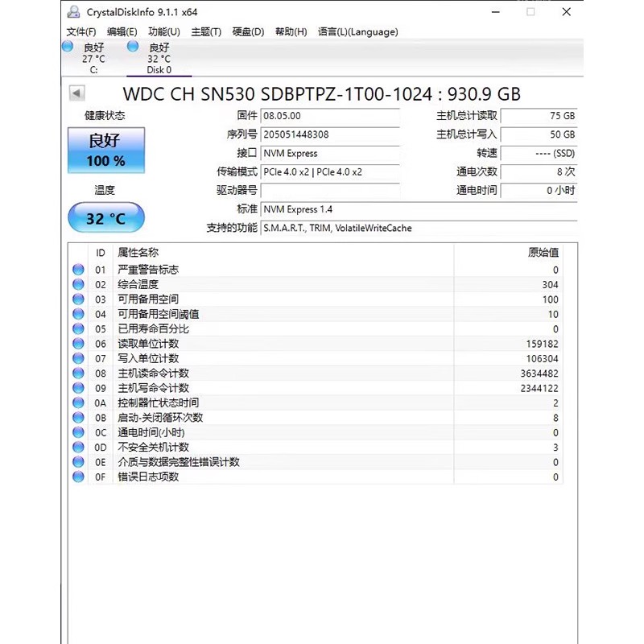This screenshot has width=644, height=644.
Task: Click the host total reads value 75 GB
Action: click(x=539, y=116)
